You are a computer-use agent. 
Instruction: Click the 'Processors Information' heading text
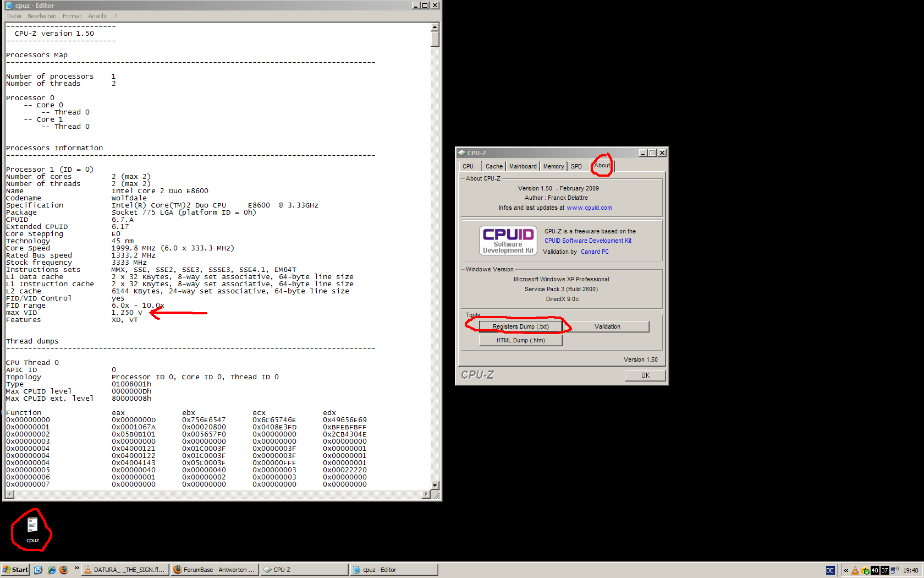point(54,148)
